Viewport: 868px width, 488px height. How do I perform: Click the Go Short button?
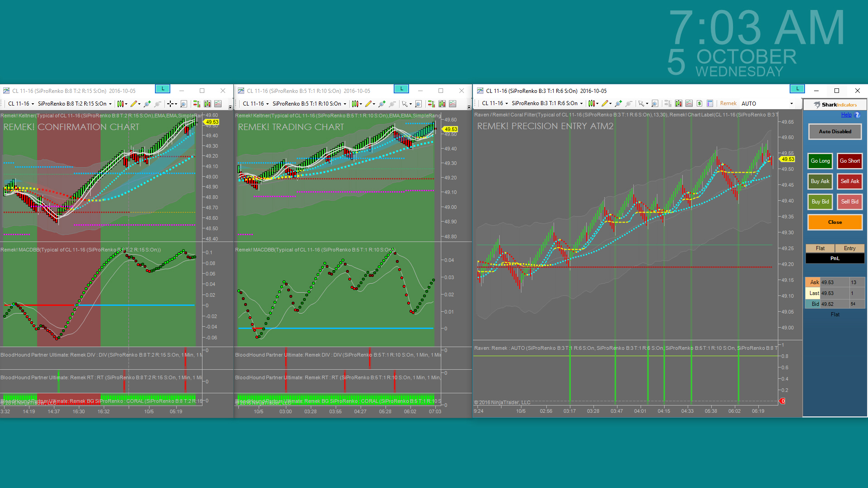[849, 161]
